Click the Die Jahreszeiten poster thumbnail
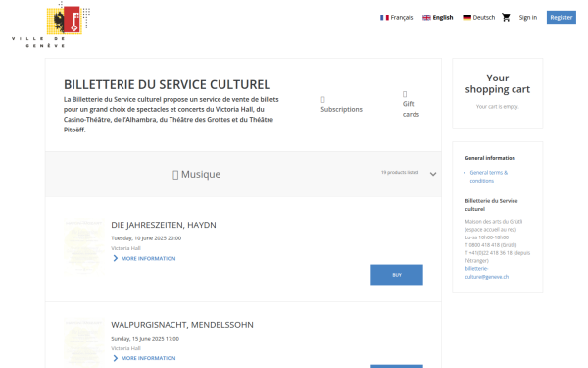This screenshot has width=588, height=368. pos(84,246)
